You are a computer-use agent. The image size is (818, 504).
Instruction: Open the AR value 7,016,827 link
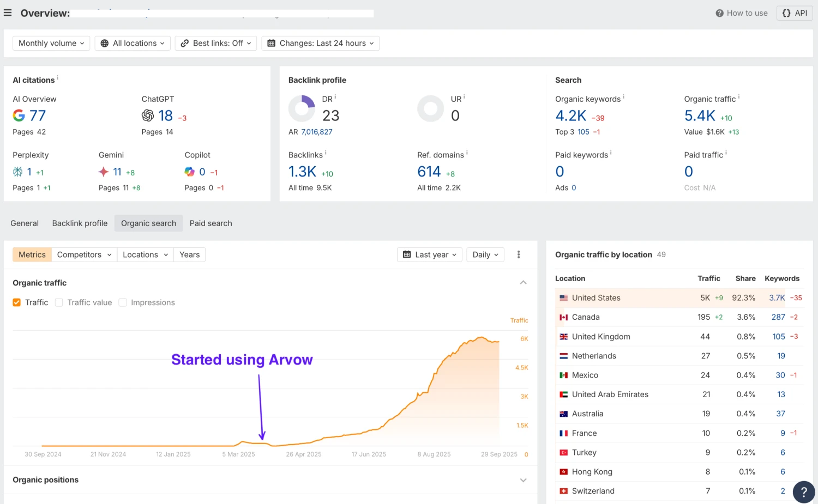[317, 132]
